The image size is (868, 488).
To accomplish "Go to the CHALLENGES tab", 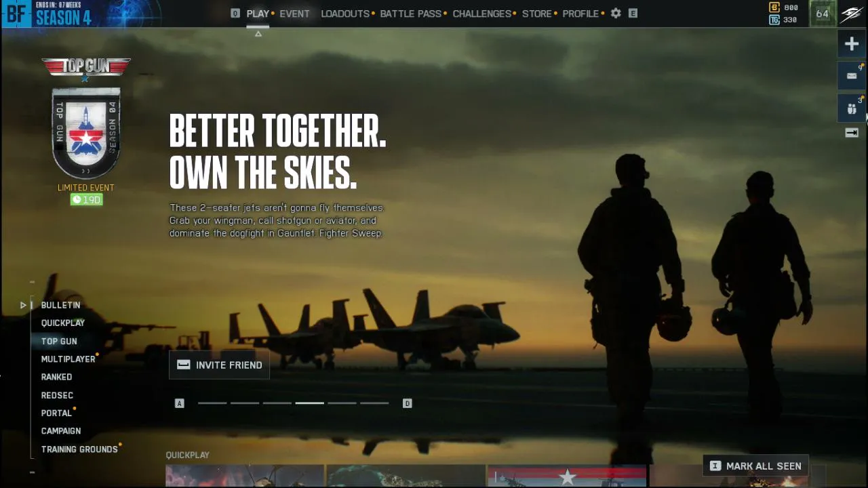I will [x=481, y=14].
